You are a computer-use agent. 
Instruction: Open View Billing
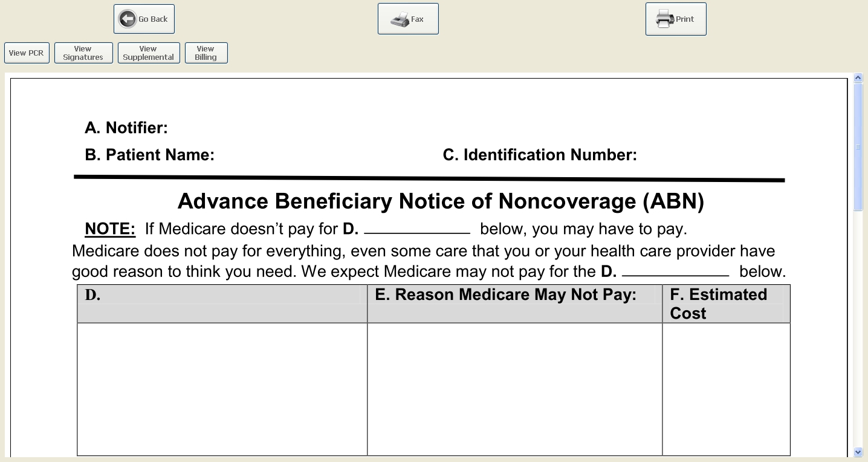[206, 53]
